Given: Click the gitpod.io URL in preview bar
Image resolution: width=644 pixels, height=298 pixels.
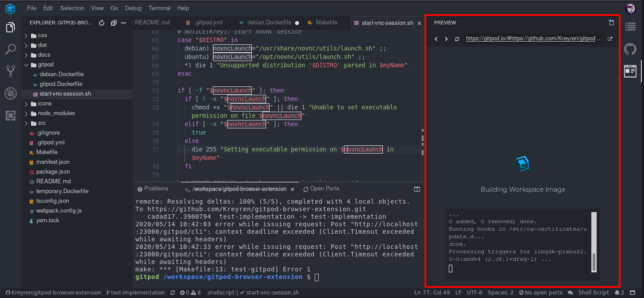Looking at the screenshot, I should 531,39.
